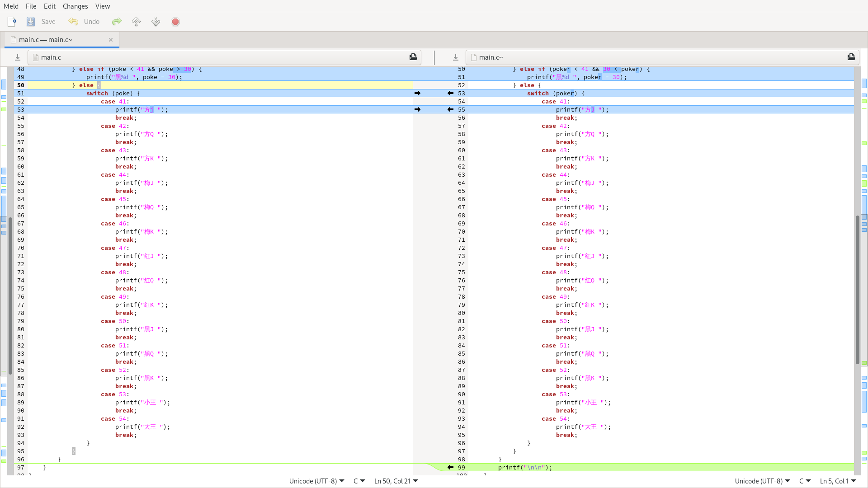
Task: Open left Ln 50, Col 21 position dropdown
Action: click(x=396, y=481)
